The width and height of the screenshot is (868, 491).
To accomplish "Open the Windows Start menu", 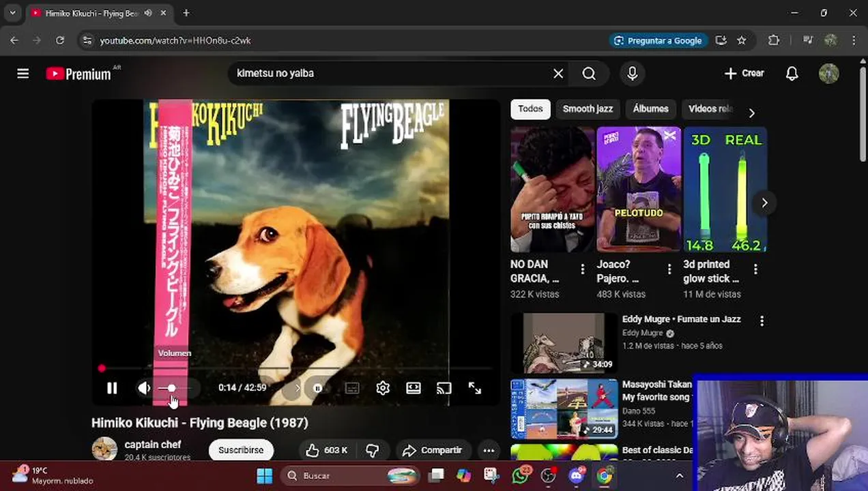I will (265, 476).
